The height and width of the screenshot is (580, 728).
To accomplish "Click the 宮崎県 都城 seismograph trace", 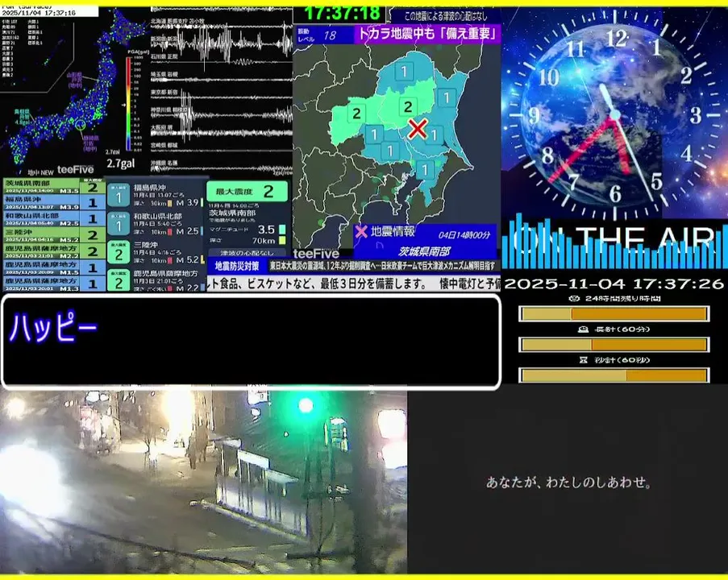I will pos(222,149).
